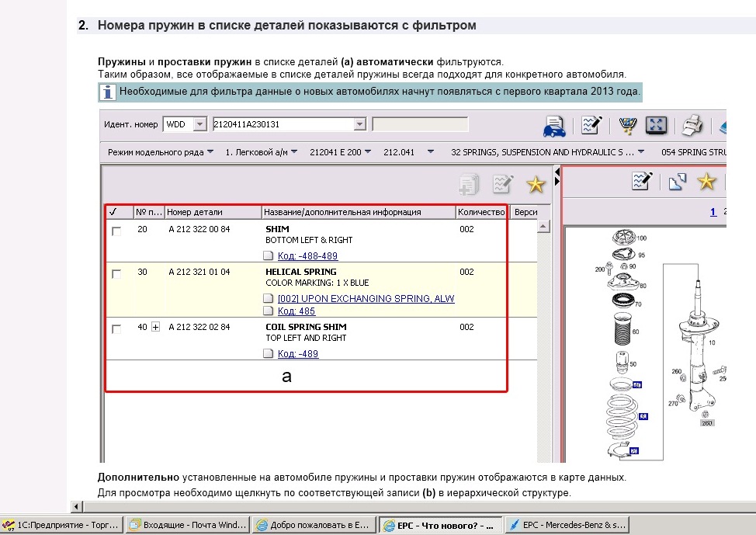756x535 pixels.
Task: Tick the HELICAL SPRING row checkbox
Action: (116, 274)
